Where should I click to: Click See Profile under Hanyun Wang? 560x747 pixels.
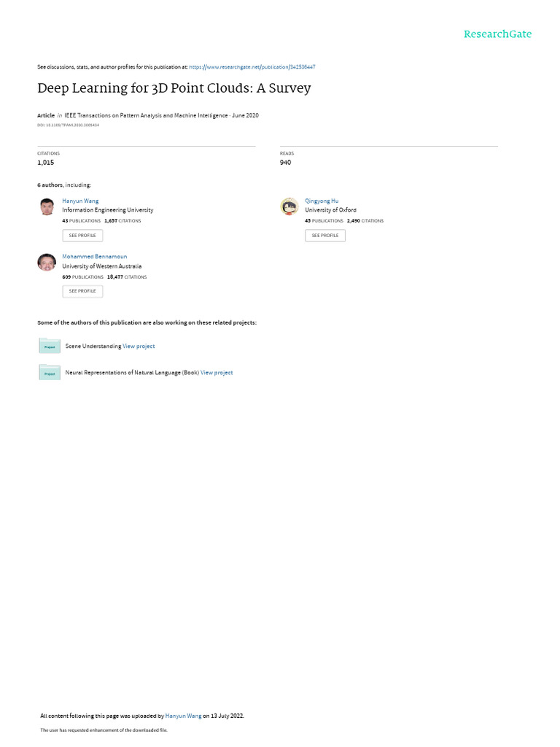click(82, 236)
